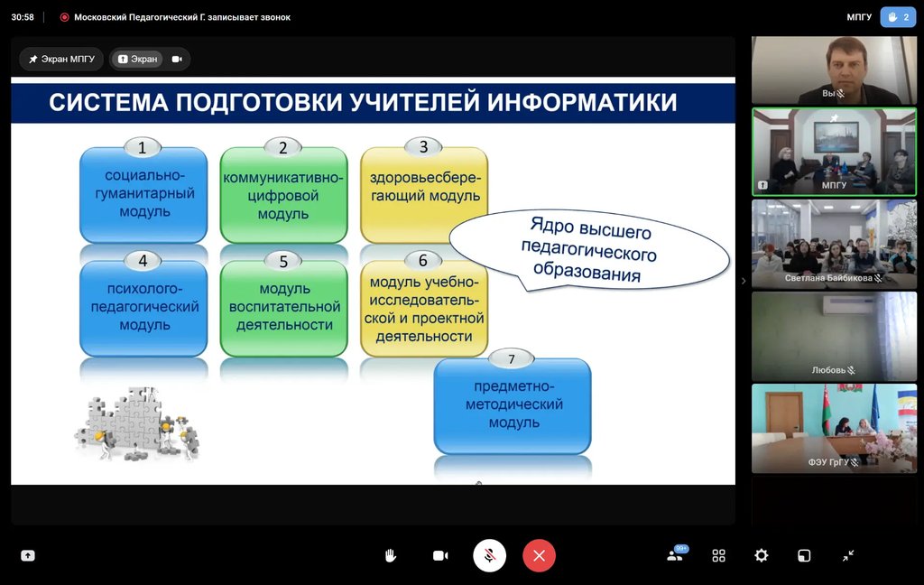Click the share screen icon at bottom left
924x585 pixels.
tap(28, 556)
